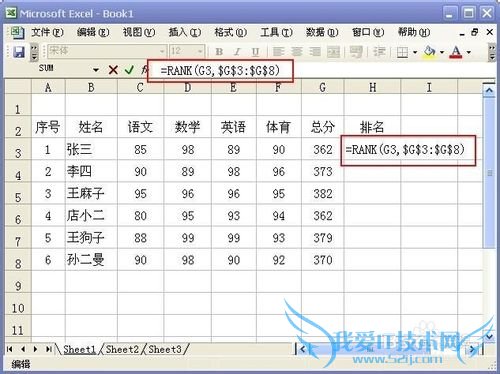Expand the fill color dropdown arrow
500x374 pixels.
click(x=442, y=52)
